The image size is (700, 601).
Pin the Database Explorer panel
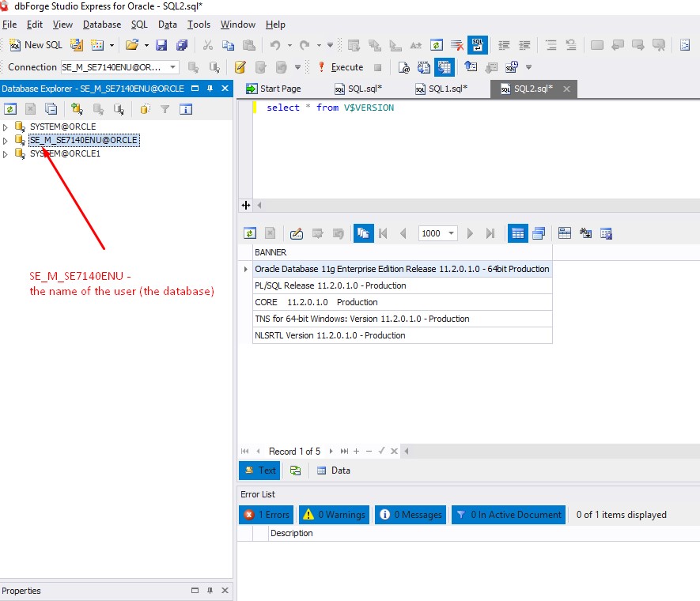[x=210, y=89]
